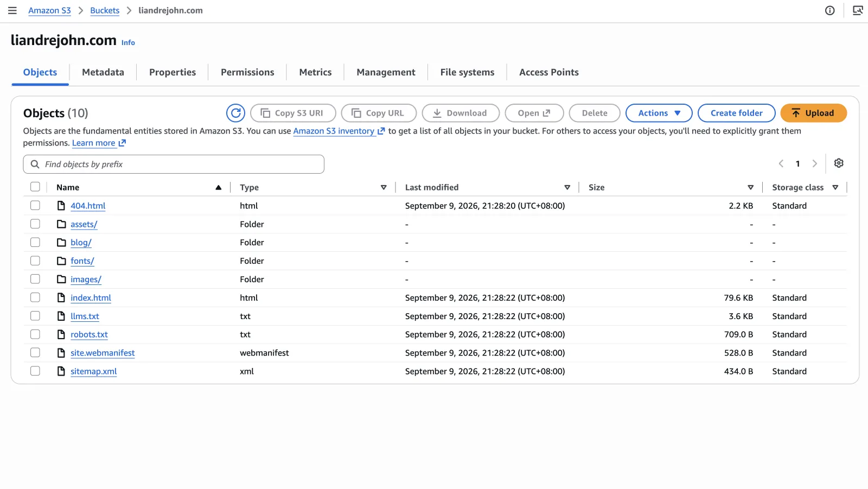Open the CloudShell icon in the header
Image resolution: width=868 pixels, height=489 pixels.
click(858, 10)
